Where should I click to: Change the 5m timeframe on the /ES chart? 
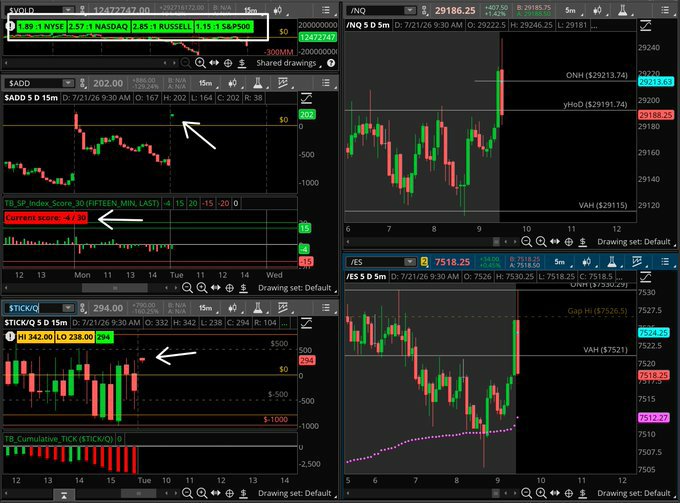click(x=560, y=262)
